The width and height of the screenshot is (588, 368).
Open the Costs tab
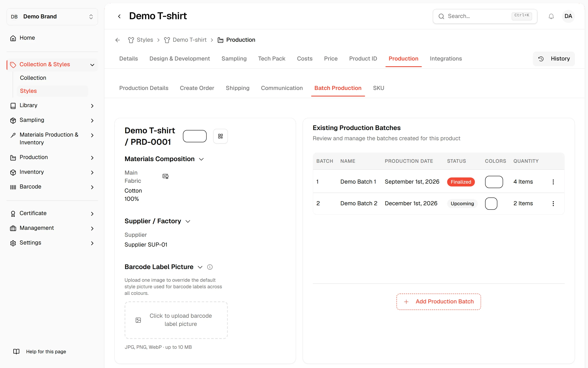click(305, 59)
